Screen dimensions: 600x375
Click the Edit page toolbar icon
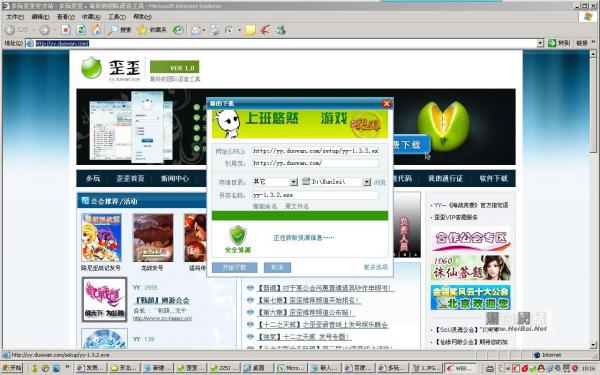click(229, 30)
